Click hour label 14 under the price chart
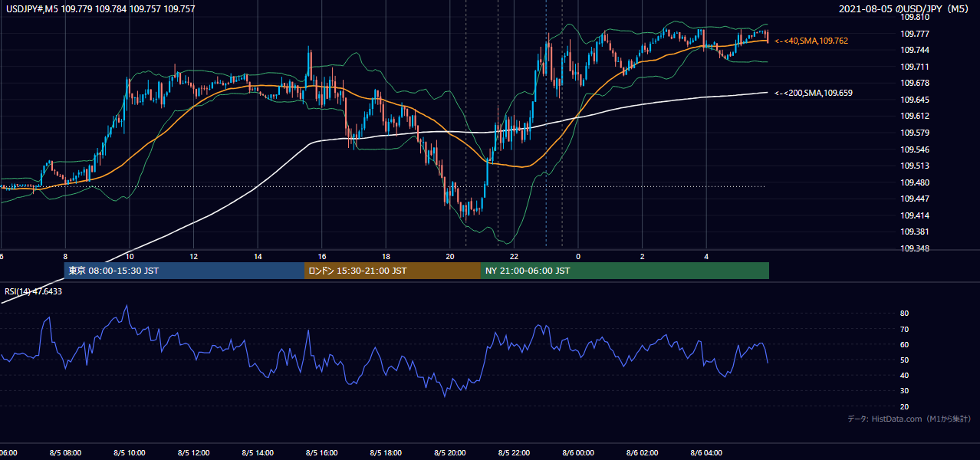 (258, 257)
